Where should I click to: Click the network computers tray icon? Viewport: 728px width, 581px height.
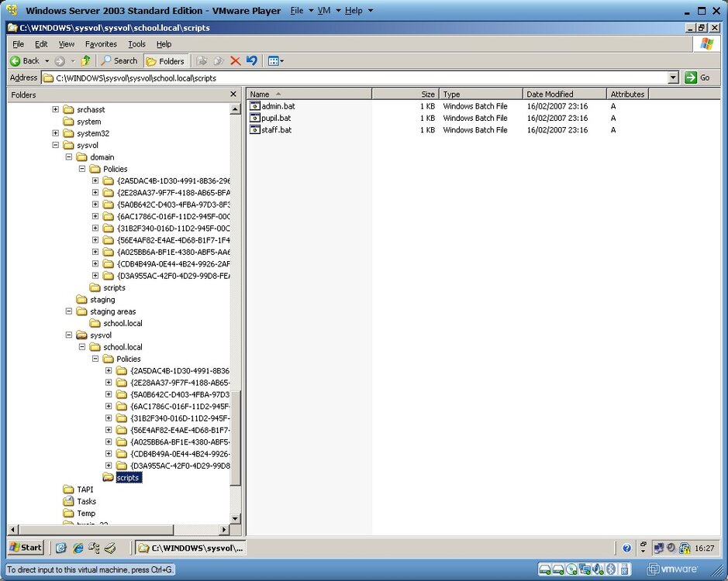pyautogui.click(x=658, y=548)
